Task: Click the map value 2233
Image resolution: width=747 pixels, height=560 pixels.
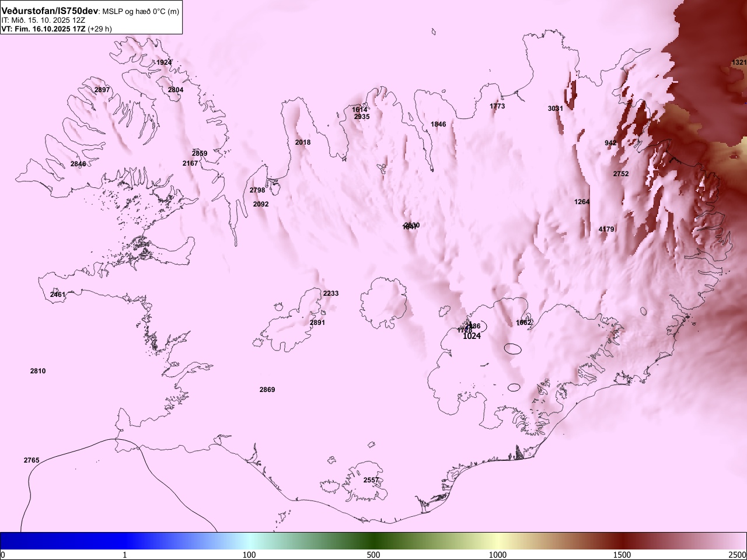Action: pos(331,293)
